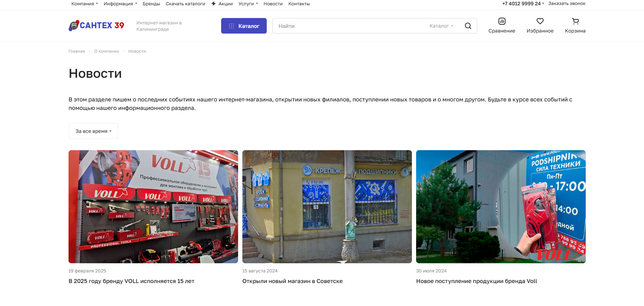Screen dimensions: 644x306
Task: Click the Новости breadcrumb
Action: pos(137,51)
